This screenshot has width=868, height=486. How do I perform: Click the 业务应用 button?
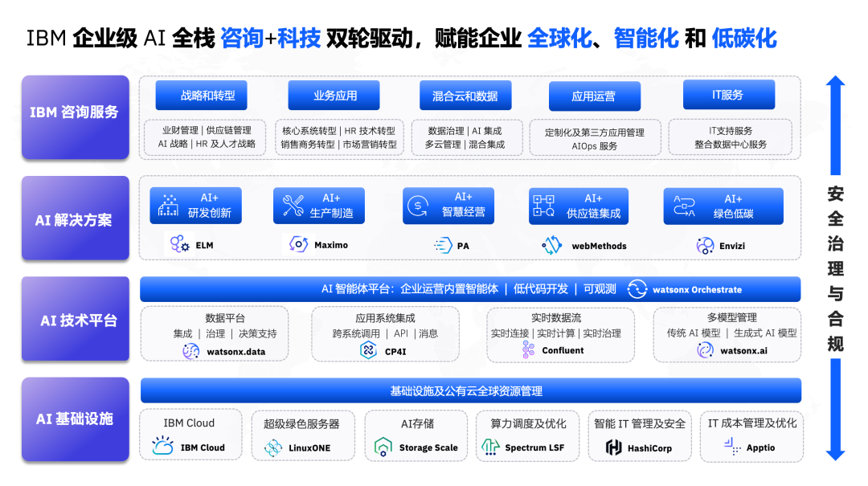click(334, 96)
